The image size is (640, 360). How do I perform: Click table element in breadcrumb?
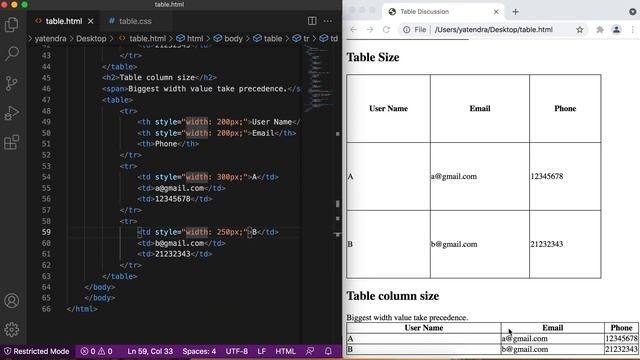tap(268, 38)
